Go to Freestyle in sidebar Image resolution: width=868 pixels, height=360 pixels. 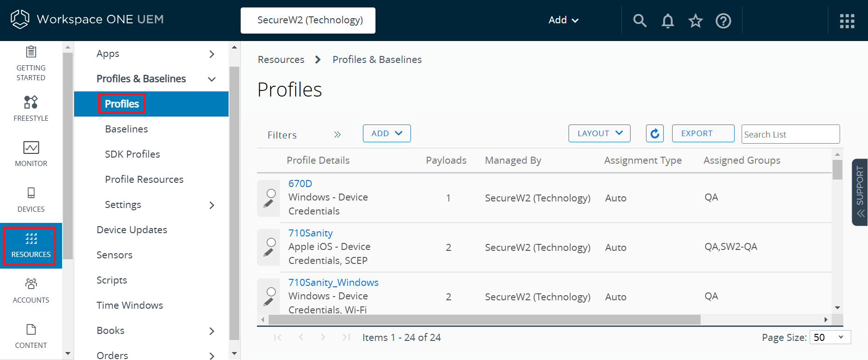click(x=31, y=109)
